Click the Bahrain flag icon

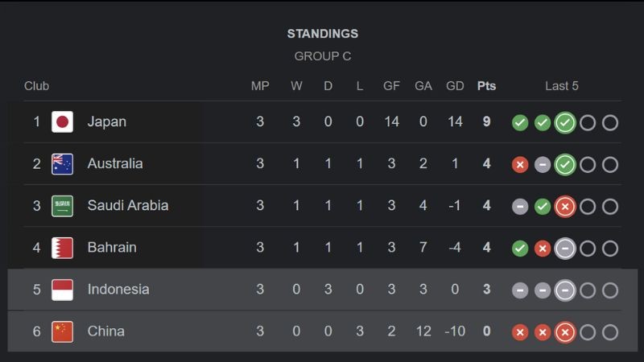coord(63,248)
